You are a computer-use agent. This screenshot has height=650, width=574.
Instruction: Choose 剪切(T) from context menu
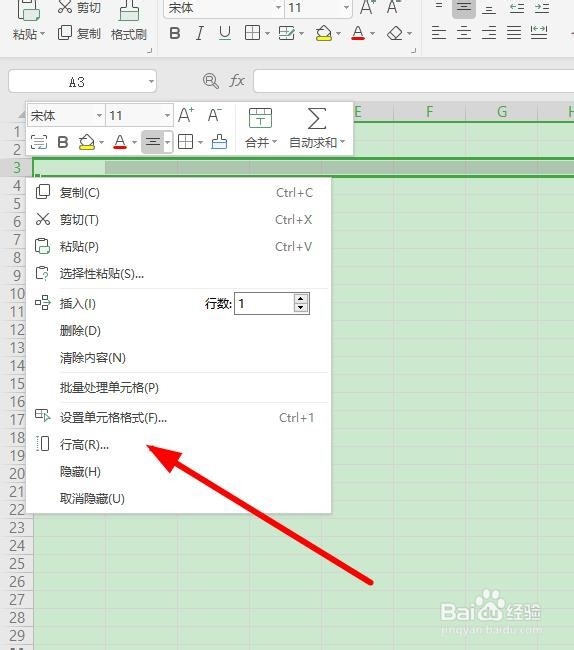click(x=178, y=219)
